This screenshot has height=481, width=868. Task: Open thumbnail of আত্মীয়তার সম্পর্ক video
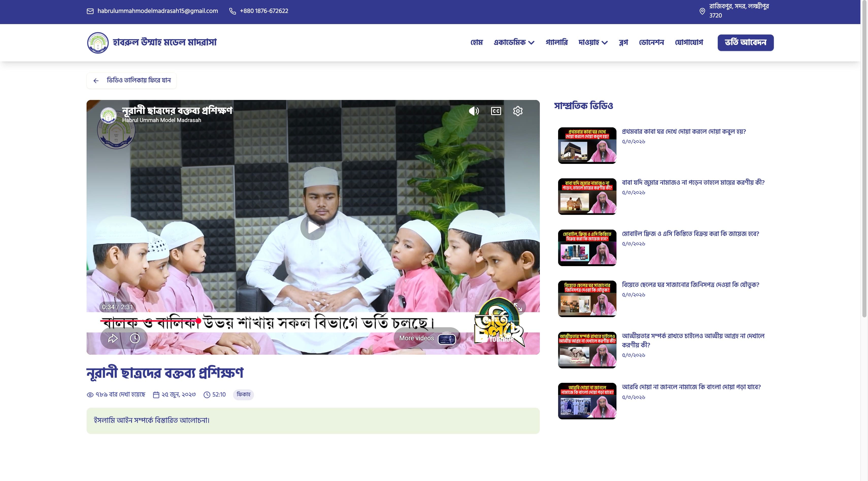pos(587,350)
